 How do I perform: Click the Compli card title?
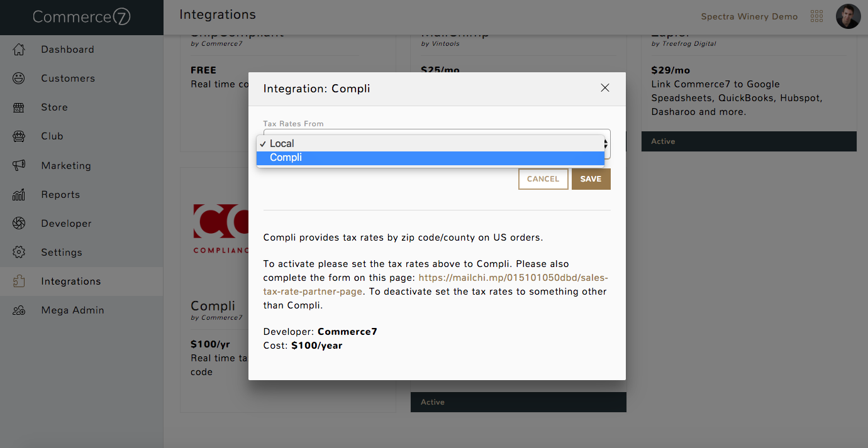(213, 306)
